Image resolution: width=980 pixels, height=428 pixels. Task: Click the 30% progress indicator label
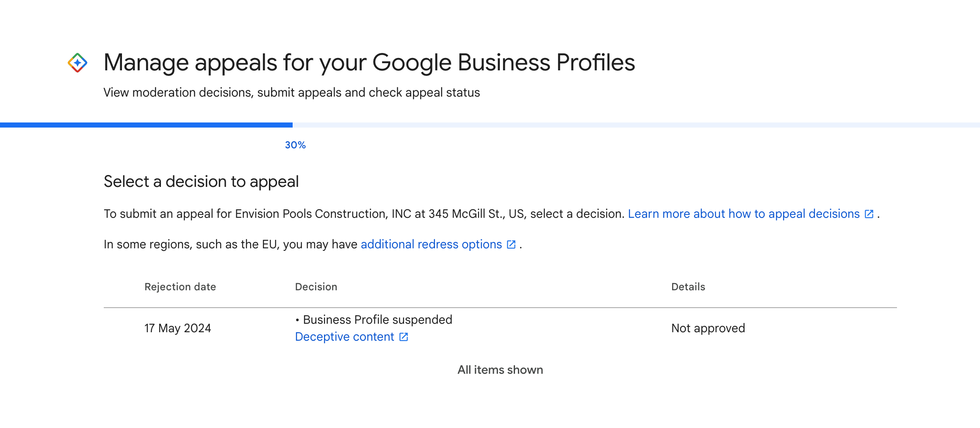pos(295,145)
